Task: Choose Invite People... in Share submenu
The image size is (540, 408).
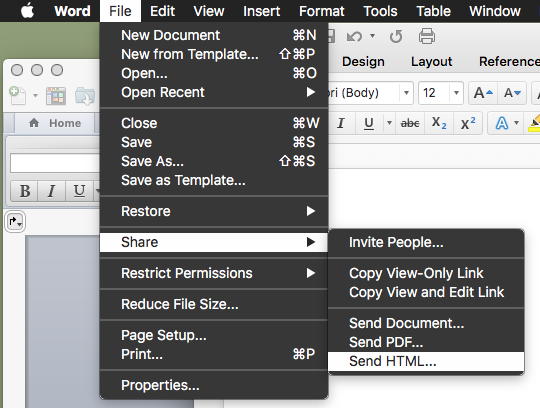Action: click(426, 242)
